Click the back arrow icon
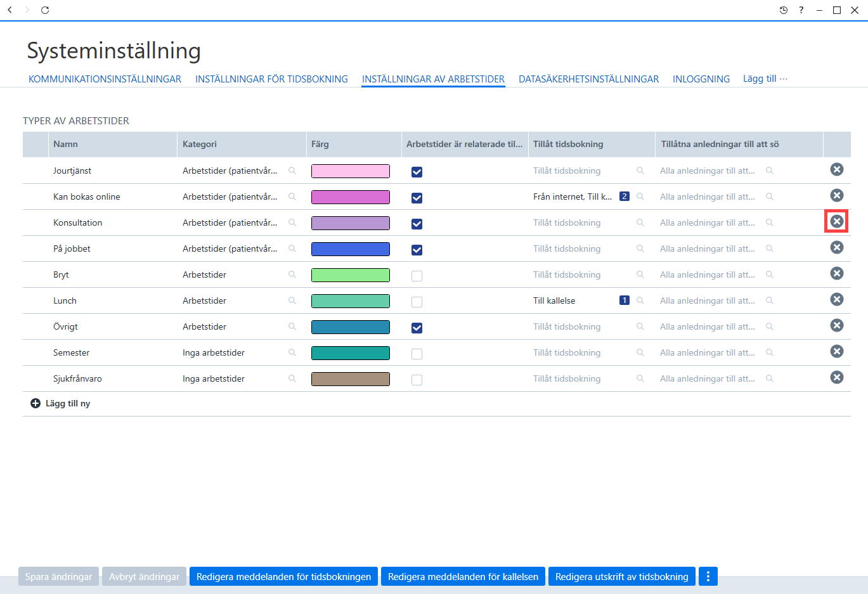868x594 pixels. (10, 10)
